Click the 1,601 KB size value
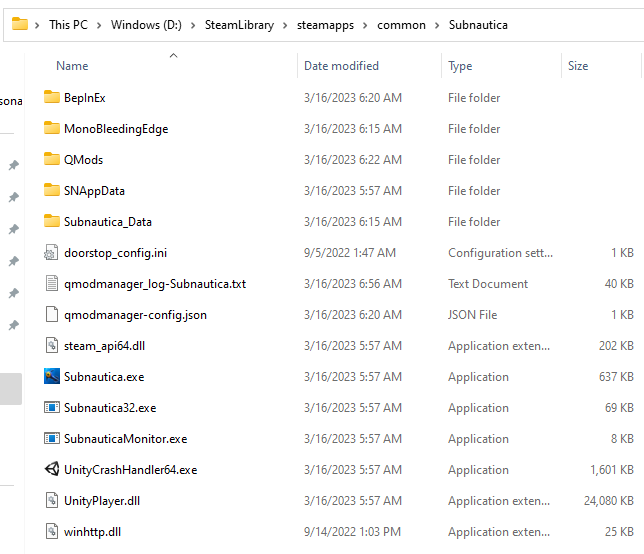 (x=612, y=469)
